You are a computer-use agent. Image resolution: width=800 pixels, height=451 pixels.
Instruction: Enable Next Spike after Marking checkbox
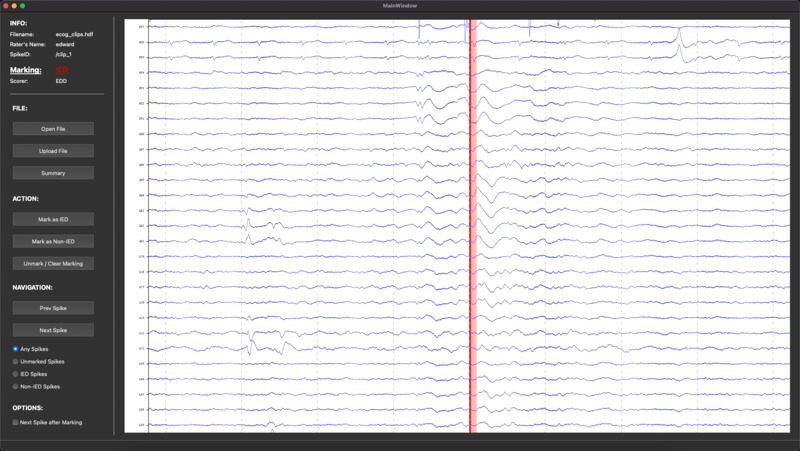click(15, 423)
